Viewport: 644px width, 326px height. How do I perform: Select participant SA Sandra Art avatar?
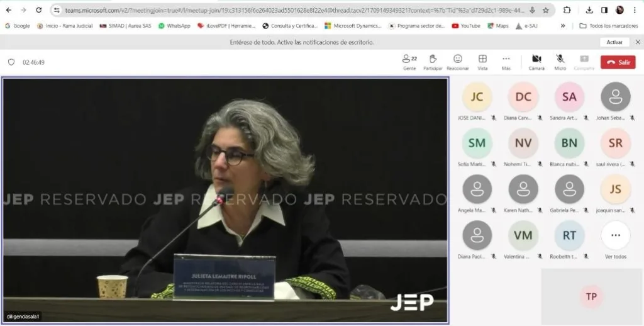(x=569, y=97)
